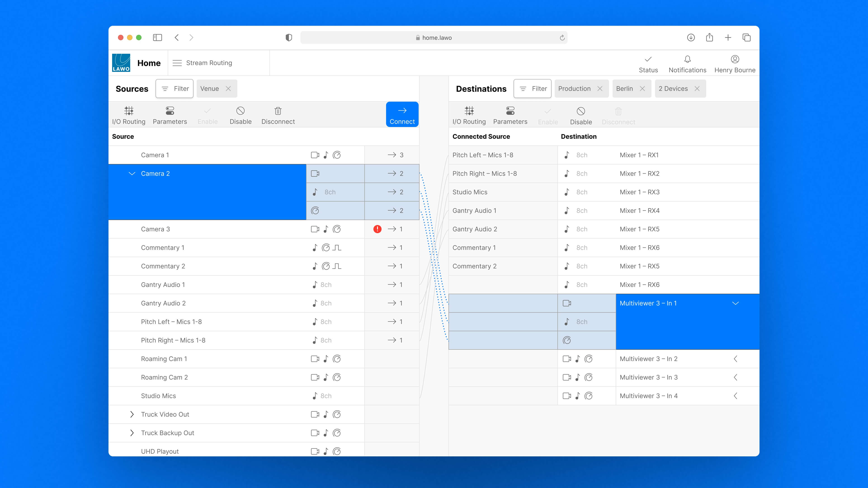This screenshot has width=868, height=488.
Task: Open a new Safari tab
Action: click(x=728, y=37)
